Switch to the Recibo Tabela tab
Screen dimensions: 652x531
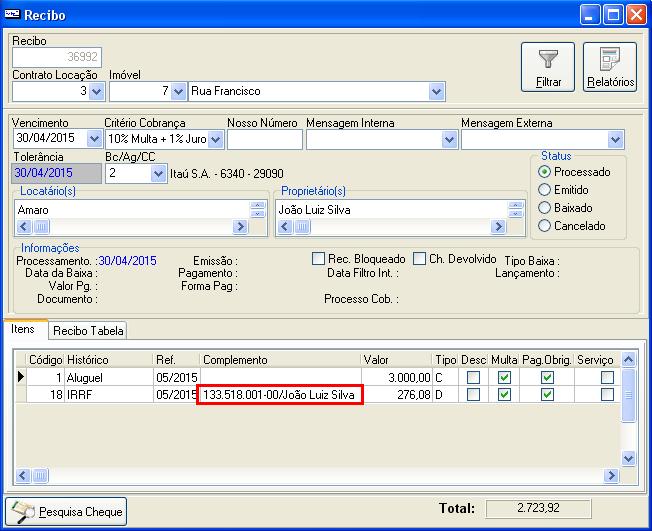[88, 331]
